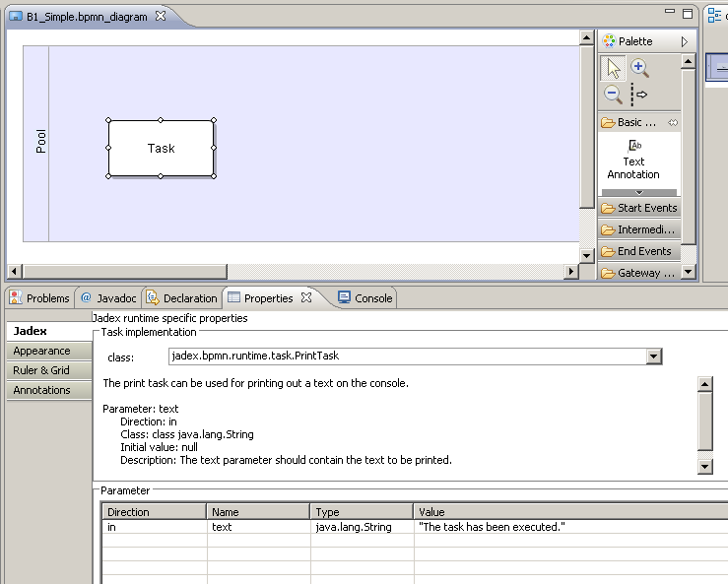The image size is (728, 584).
Task: Select the Appearance properties section
Action: coord(41,351)
